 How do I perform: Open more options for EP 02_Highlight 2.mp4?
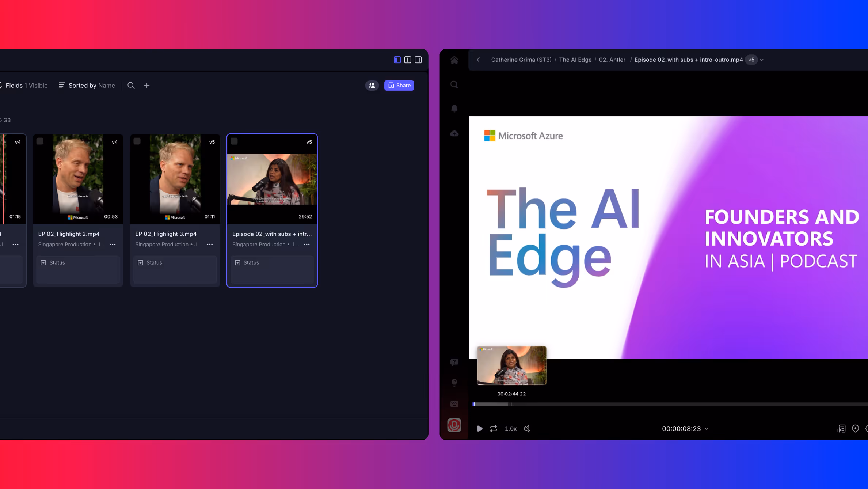(x=113, y=244)
